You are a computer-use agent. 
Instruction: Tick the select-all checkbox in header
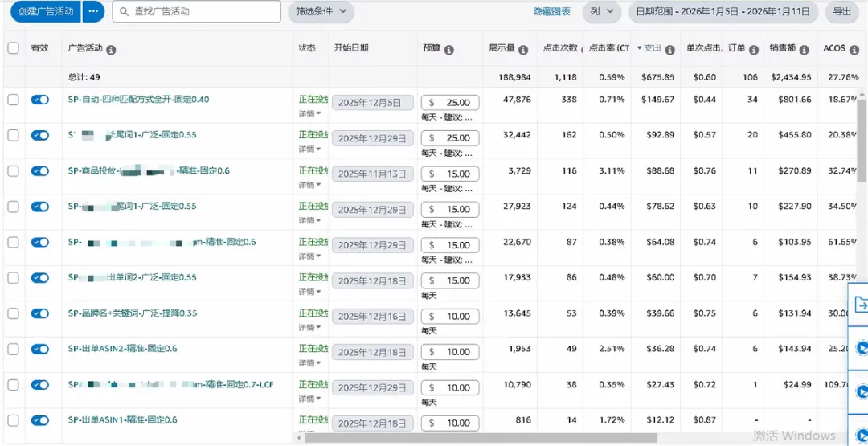click(x=13, y=48)
